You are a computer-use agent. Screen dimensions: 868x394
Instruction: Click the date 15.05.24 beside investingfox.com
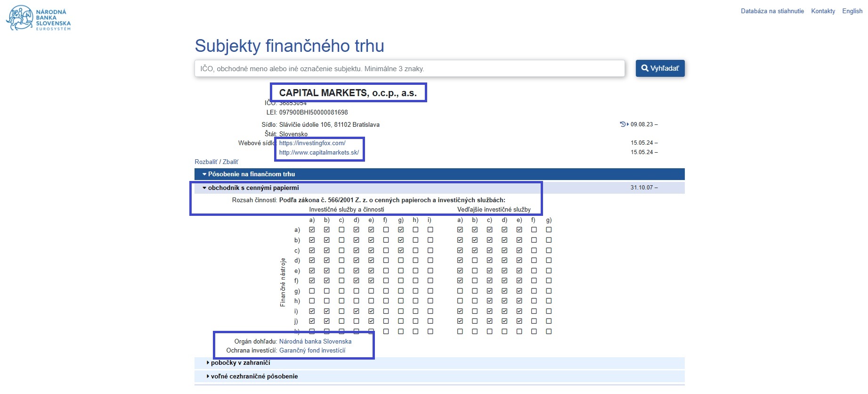pyautogui.click(x=644, y=143)
